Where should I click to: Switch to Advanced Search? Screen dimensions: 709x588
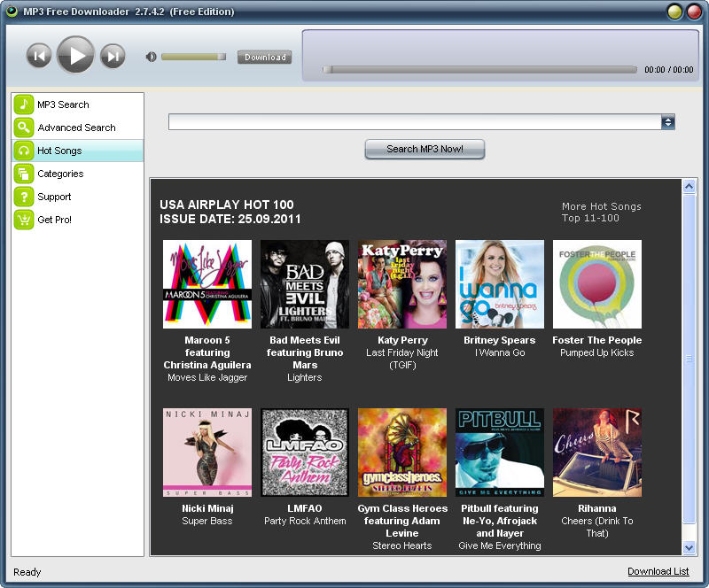pos(77,128)
